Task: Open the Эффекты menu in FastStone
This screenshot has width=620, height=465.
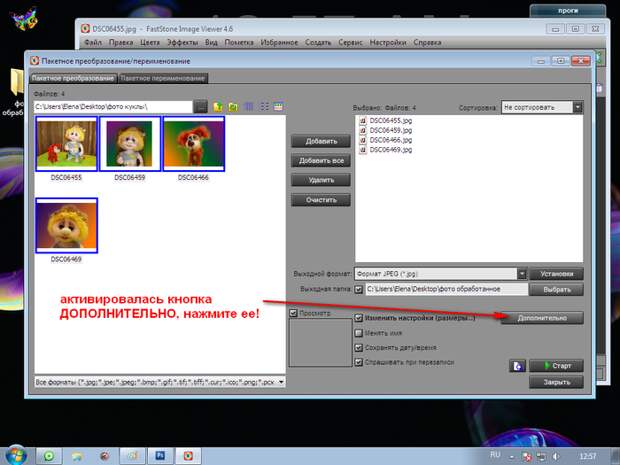Action: click(182, 42)
